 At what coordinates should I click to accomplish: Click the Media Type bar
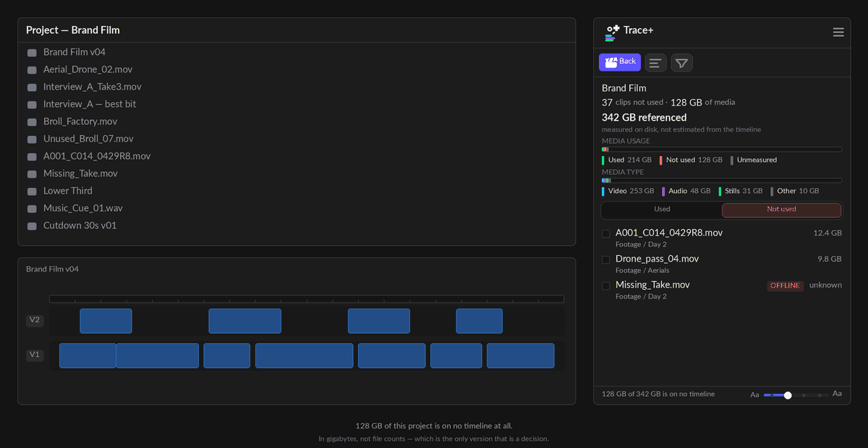pos(722,181)
